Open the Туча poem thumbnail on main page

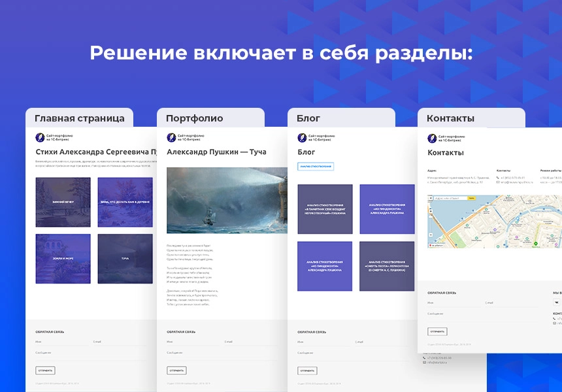pyautogui.click(x=125, y=259)
